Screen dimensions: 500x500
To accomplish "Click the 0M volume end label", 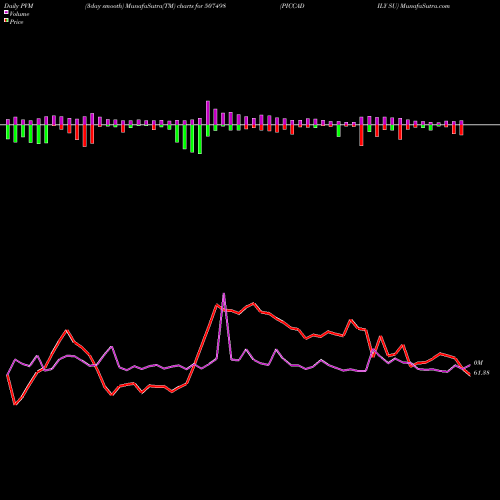I will pos(478,363).
